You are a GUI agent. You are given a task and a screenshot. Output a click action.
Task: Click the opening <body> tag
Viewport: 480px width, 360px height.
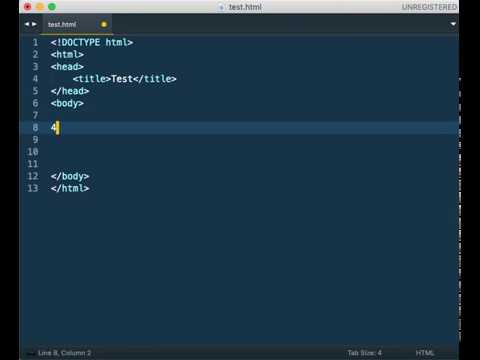tap(67, 103)
